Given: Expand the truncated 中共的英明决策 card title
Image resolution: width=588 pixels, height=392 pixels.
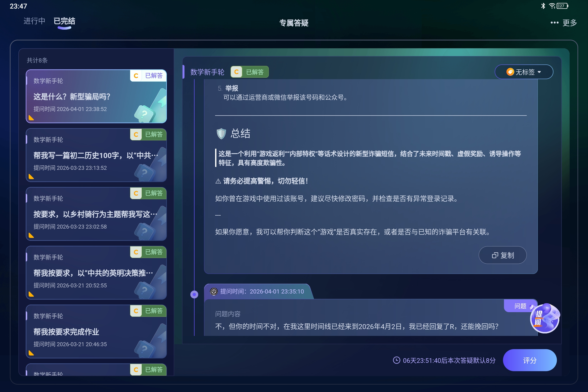Looking at the screenshot, I should pos(93,273).
